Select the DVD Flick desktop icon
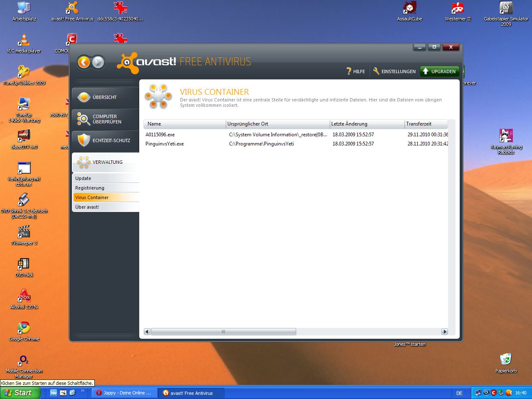Image resolution: width=532 pixels, height=399 pixels. coord(24,268)
